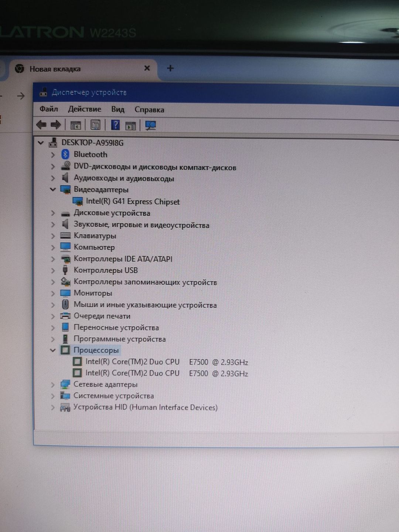Image resolution: width=399 pixels, height=532 pixels.
Task: Open the Действие menu
Action: point(85,109)
